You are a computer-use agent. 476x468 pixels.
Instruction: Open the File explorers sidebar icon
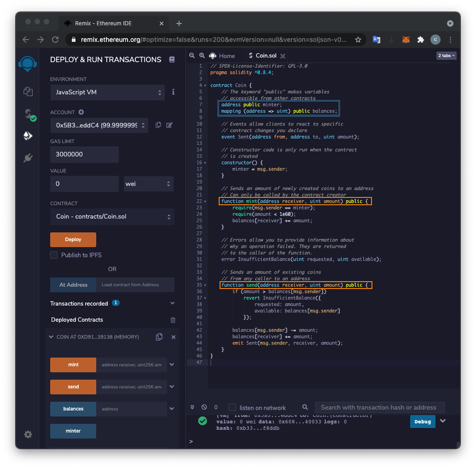[x=28, y=92]
